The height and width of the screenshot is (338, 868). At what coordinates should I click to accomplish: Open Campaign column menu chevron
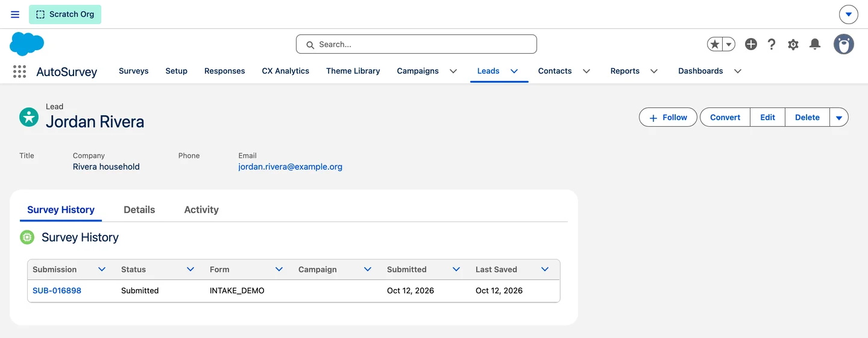pyautogui.click(x=368, y=269)
